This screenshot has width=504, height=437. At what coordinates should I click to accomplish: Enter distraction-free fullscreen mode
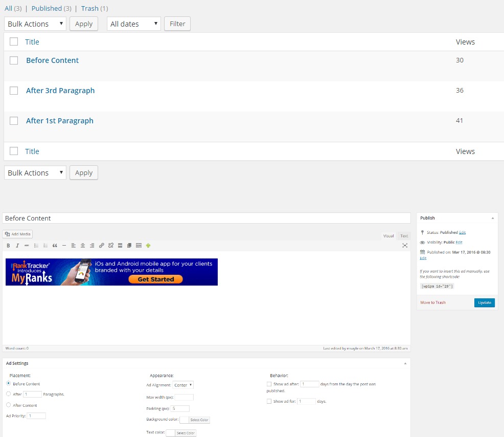pyautogui.click(x=405, y=246)
